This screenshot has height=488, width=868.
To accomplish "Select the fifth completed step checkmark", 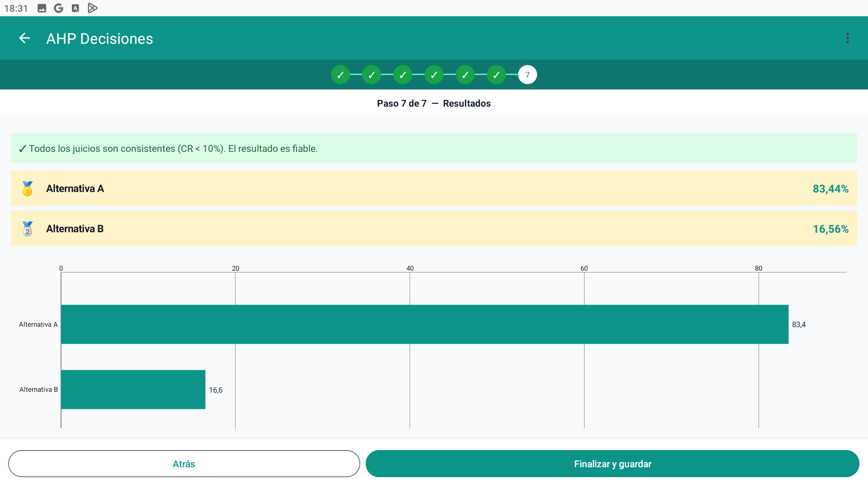I will [x=465, y=75].
